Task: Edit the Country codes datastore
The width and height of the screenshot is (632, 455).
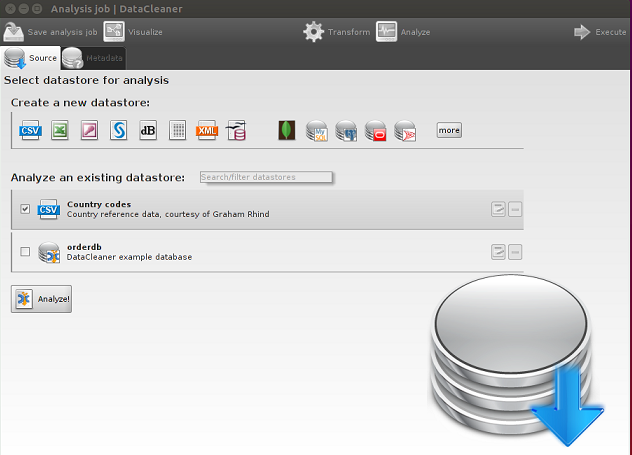Action: (498, 209)
